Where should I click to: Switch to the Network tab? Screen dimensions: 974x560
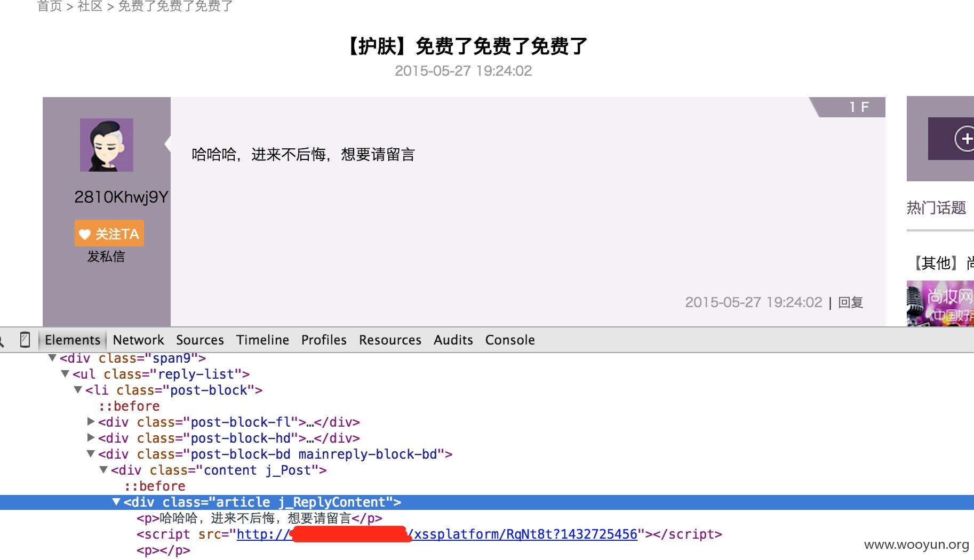(138, 340)
